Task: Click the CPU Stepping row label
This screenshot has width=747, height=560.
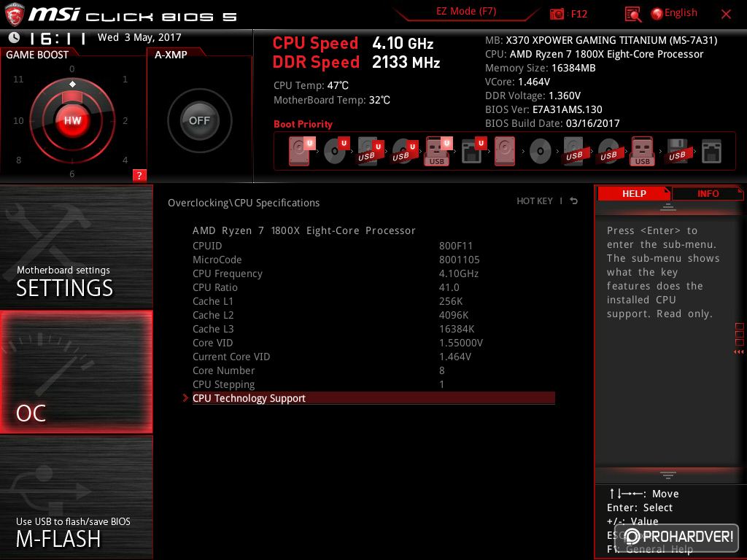Action: click(x=223, y=384)
